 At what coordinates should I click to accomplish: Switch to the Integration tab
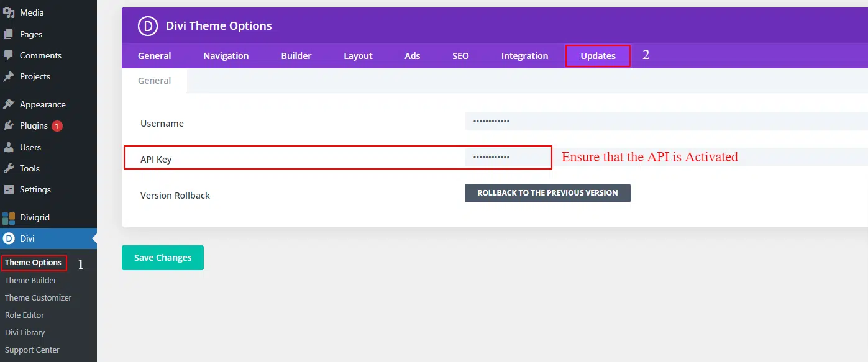click(x=525, y=56)
